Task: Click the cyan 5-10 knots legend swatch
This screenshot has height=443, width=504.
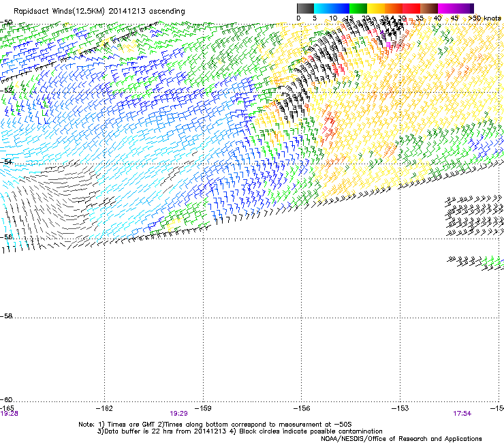Action: click(323, 8)
